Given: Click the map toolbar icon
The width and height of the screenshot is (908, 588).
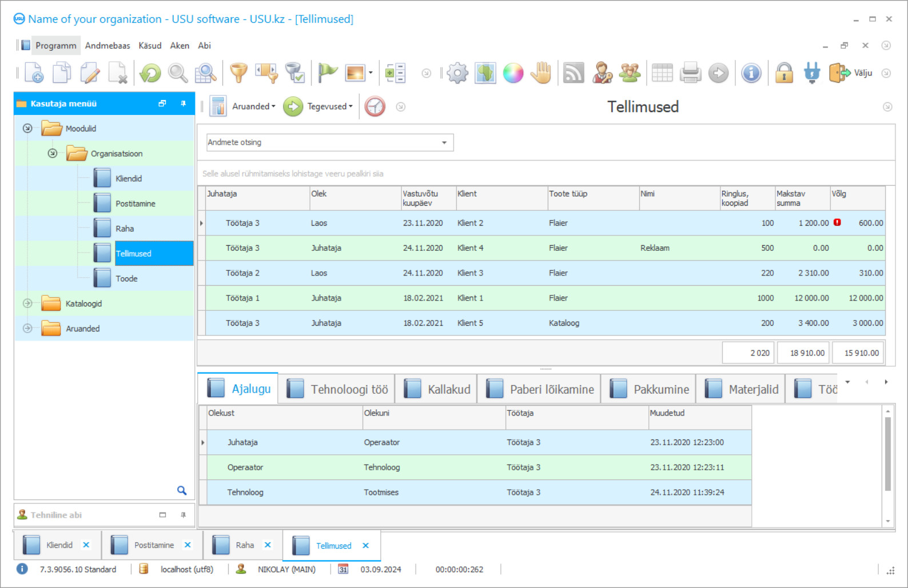Looking at the screenshot, I should click(485, 73).
